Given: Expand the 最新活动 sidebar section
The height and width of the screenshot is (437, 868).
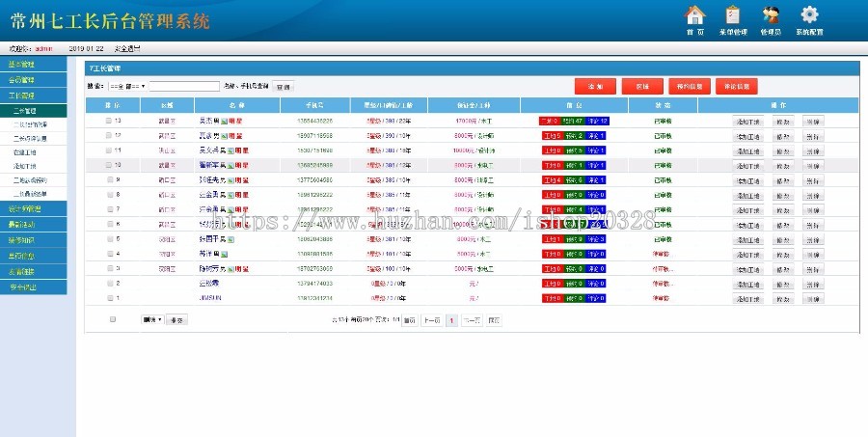Looking at the screenshot, I should point(33,225).
